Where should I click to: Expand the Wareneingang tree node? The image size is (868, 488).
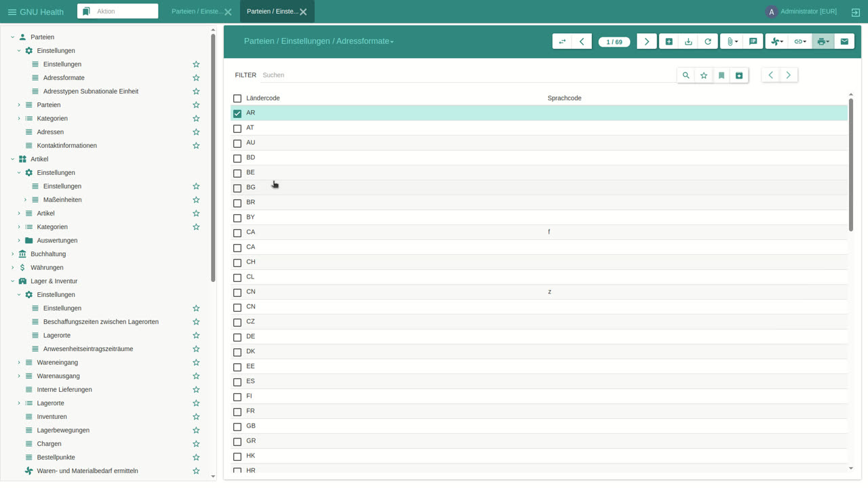(x=19, y=363)
